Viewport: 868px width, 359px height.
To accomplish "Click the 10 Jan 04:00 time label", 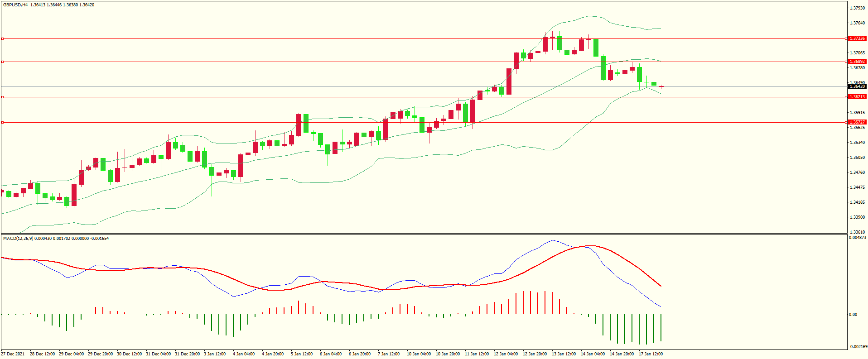I will click(x=419, y=354).
